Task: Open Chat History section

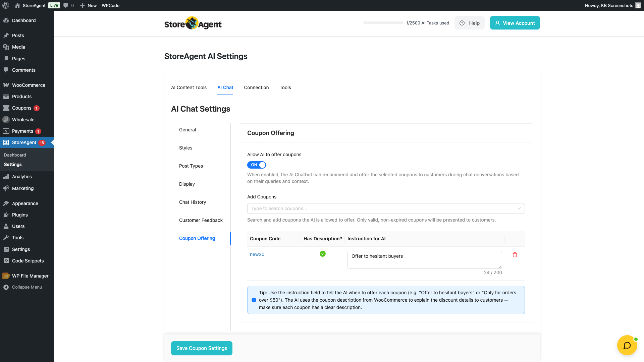Action: tap(193, 202)
